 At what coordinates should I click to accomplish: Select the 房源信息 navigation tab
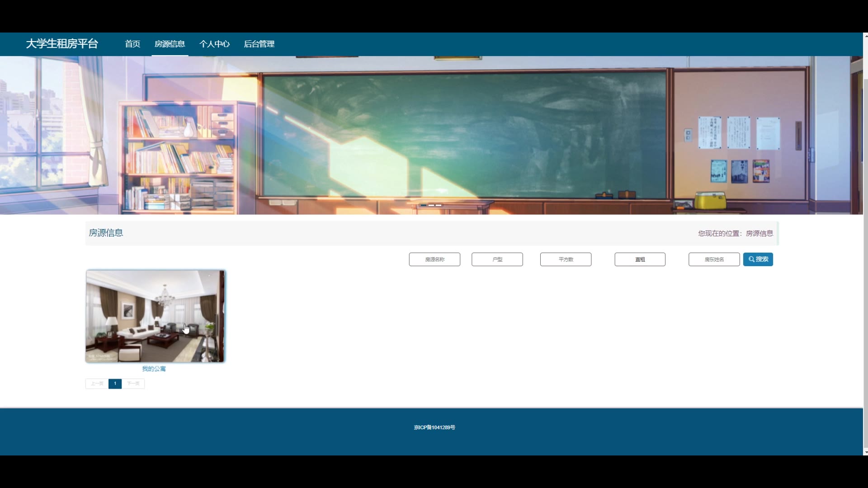[170, 44]
